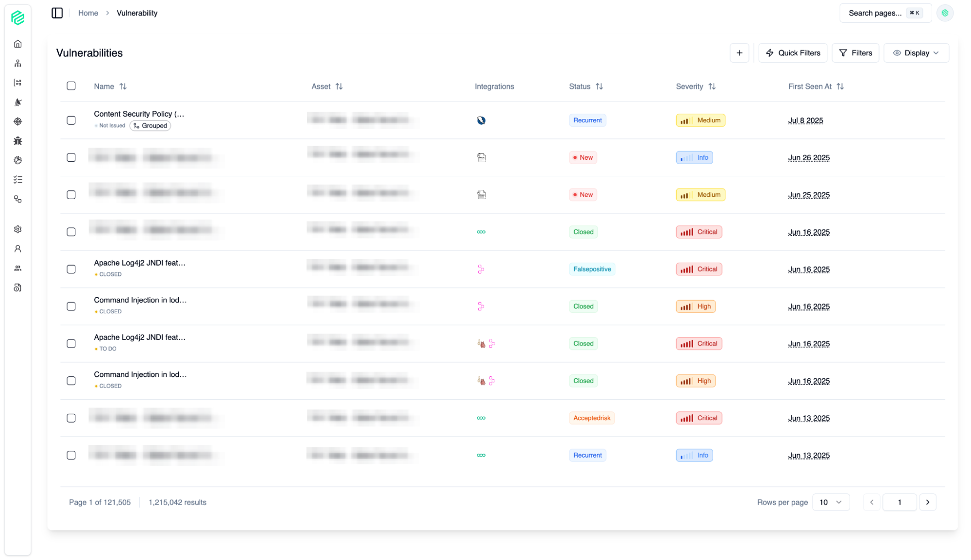971x560 pixels.
Task: Expand the Rows per page dropdown
Action: coord(831,502)
